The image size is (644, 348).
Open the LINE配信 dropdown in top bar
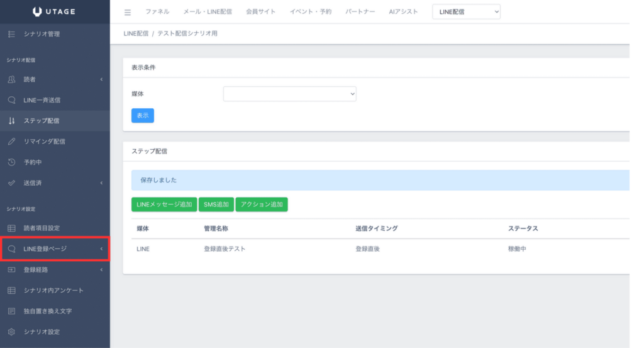tap(466, 12)
